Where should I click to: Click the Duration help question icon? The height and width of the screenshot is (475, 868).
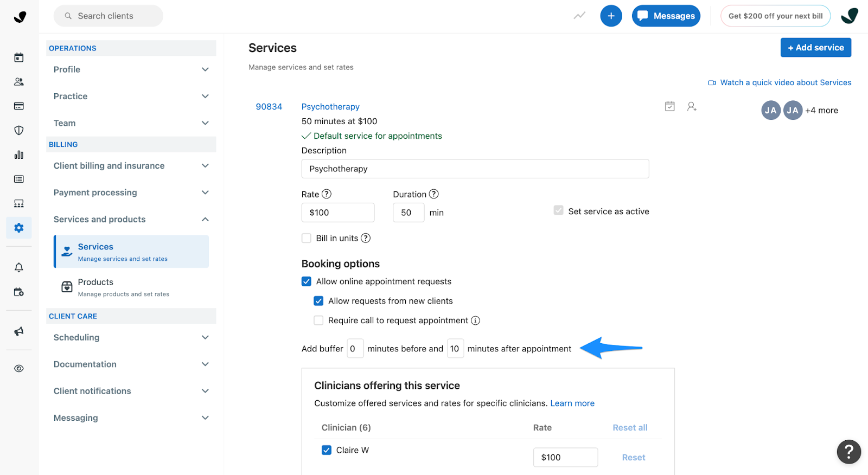(434, 194)
